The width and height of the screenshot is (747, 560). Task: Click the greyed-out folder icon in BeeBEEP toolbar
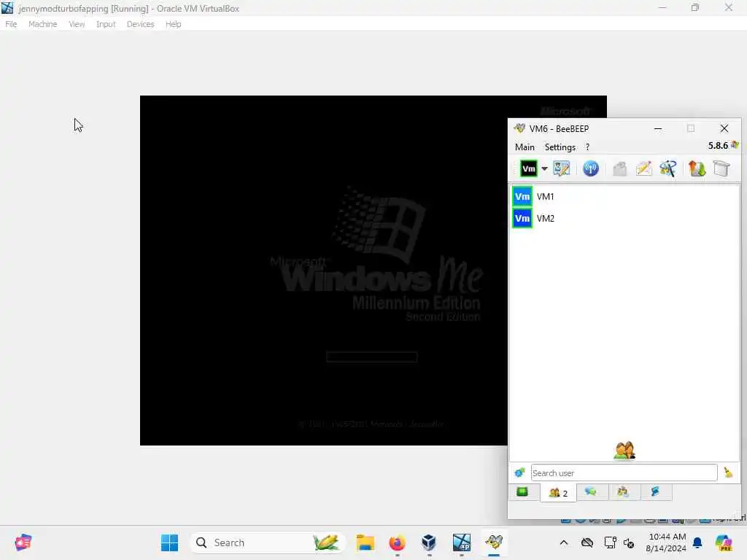(x=619, y=168)
